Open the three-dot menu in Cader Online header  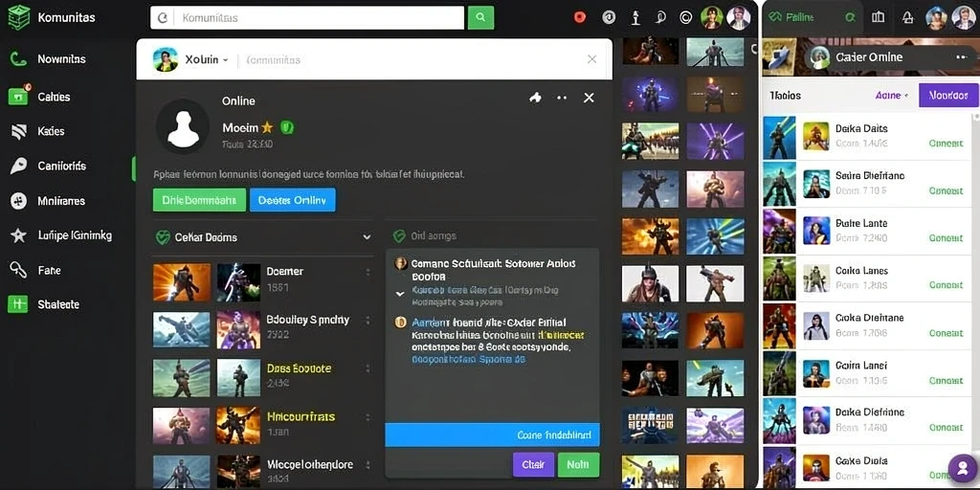pyautogui.click(x=961, y=56)
